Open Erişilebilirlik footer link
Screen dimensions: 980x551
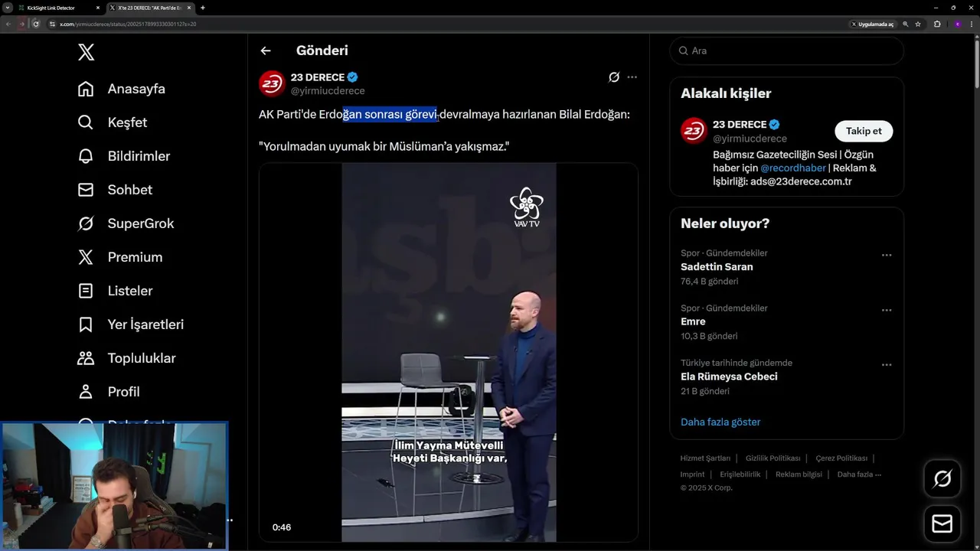[x=740, y=474]
